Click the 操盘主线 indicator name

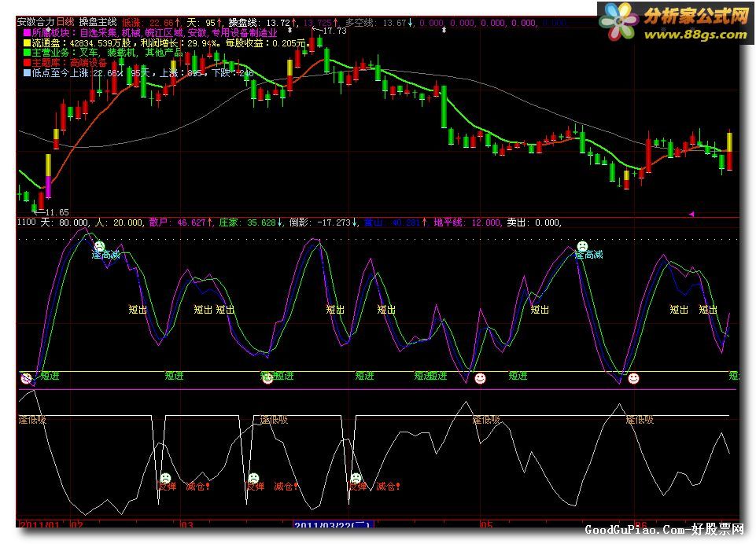pyautogui.click(x=98, y=22)
